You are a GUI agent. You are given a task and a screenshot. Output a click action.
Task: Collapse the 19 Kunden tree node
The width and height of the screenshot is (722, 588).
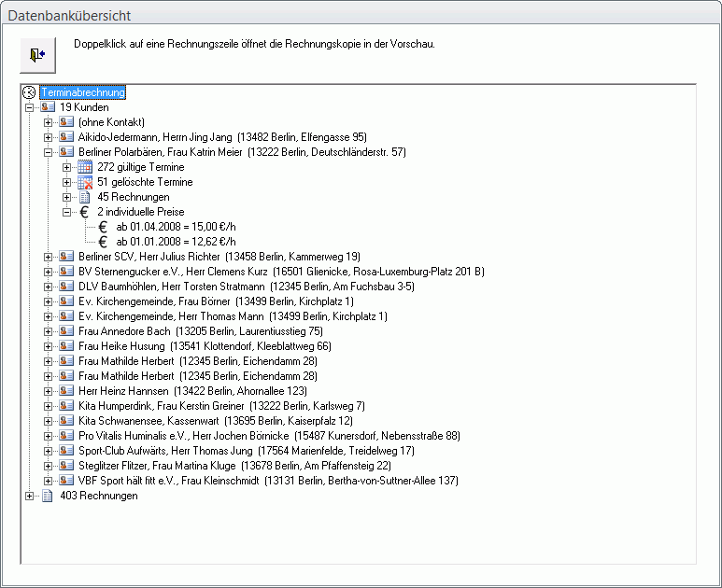30,107
